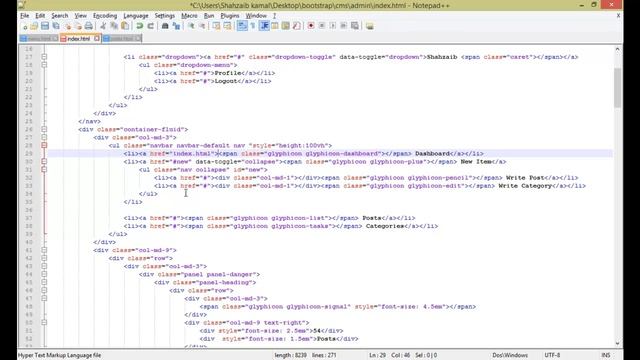640x360 pixels.
Task: Open the User Defined Language icon
Action: [275, 26]
